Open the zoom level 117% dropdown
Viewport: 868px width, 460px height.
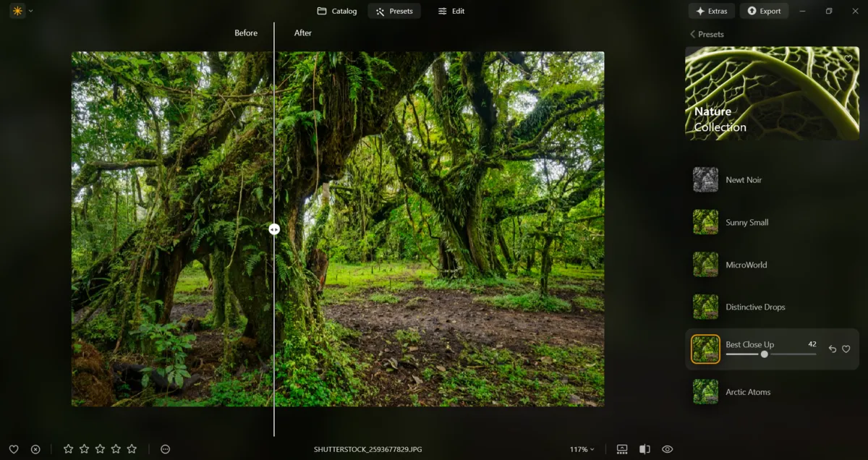[583, 448]
